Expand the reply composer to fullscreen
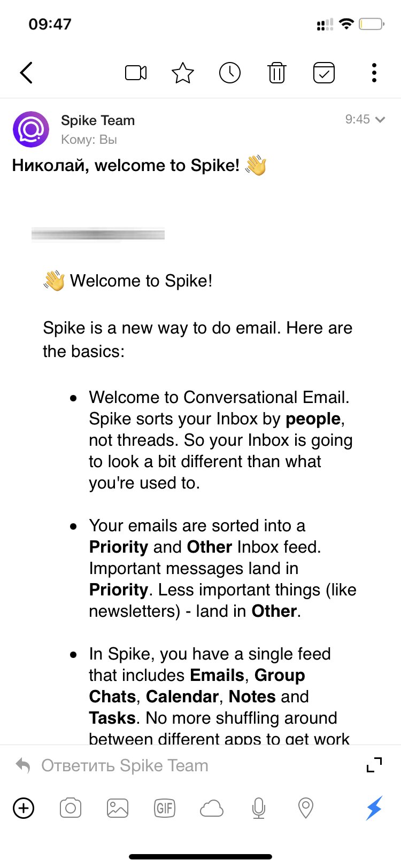Viewport: 401px width, 868px height. coord(374,765)
